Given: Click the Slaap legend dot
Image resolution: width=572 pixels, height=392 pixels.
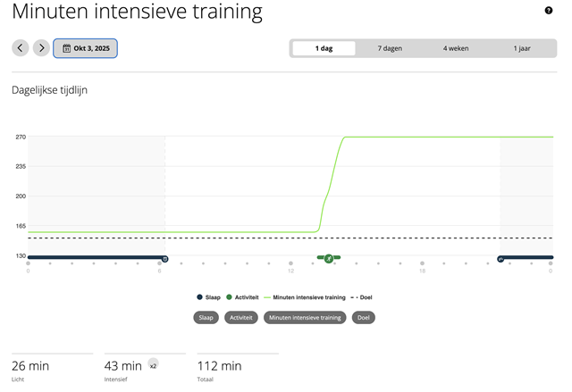Looking at the screenshot, I should point(199,297).
